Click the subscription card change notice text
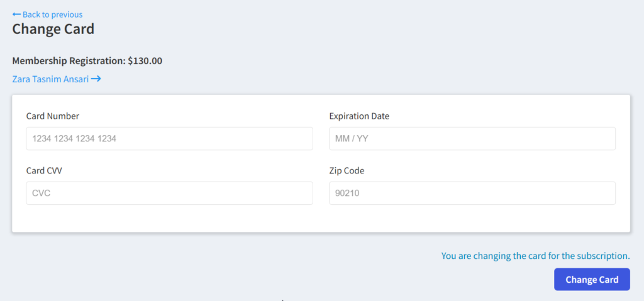644x301 pixels. point(535,256)
